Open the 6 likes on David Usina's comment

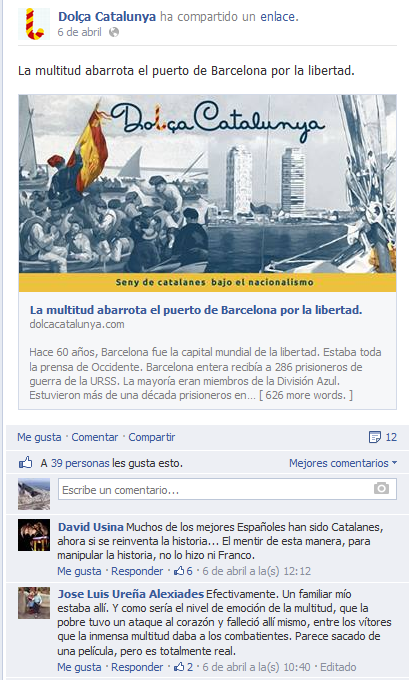(x=183, y=571)
